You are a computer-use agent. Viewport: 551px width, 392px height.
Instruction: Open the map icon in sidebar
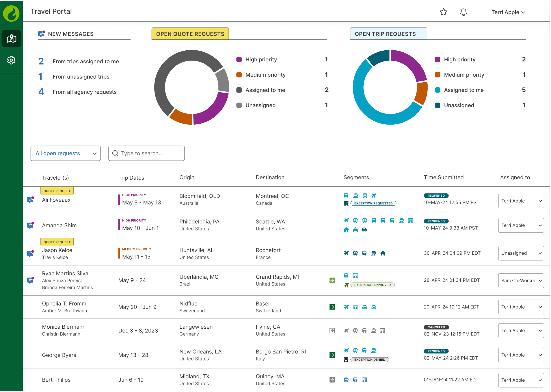[x=11, y=39]
